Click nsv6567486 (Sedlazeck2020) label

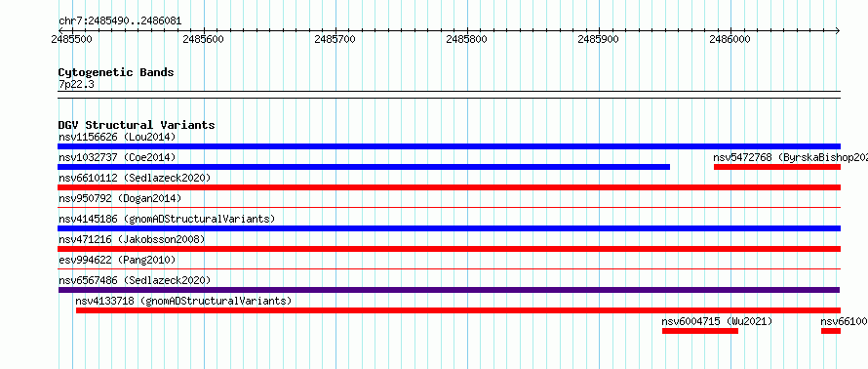click(135, 280)
